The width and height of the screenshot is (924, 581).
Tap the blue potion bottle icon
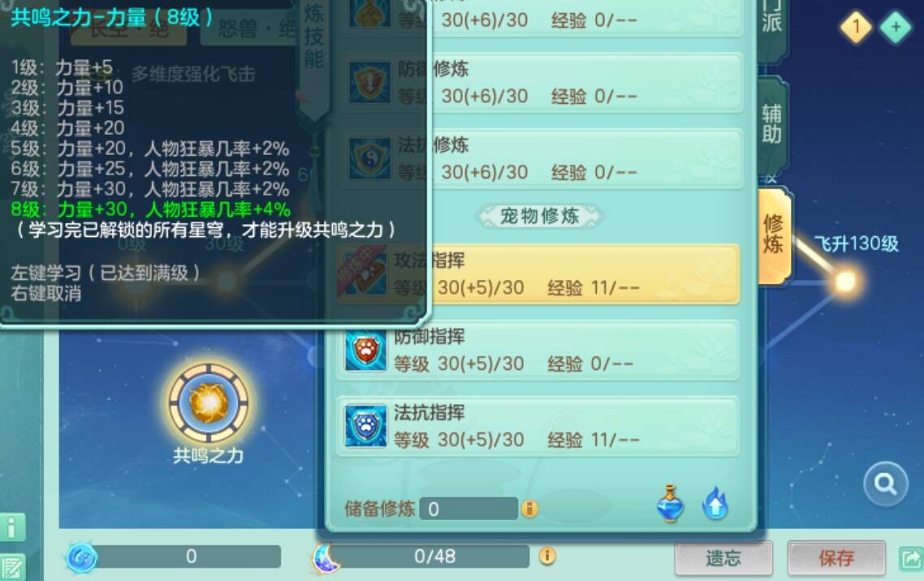[x=670, y=504]
